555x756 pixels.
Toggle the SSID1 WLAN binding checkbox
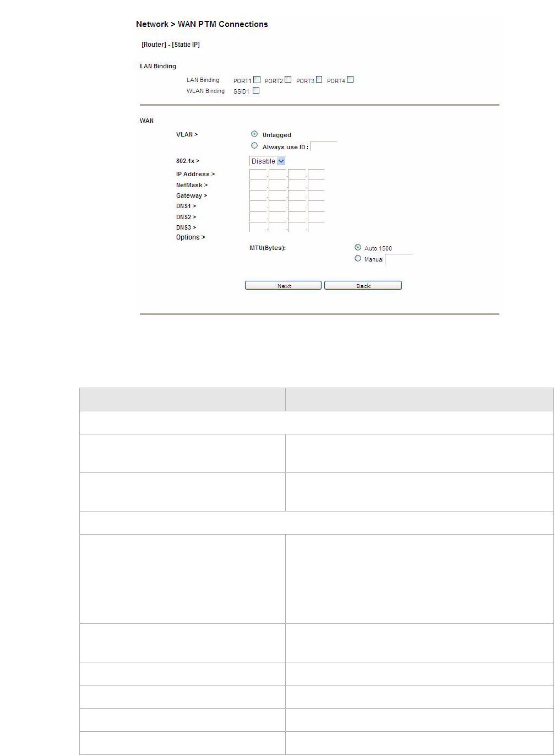pos(256,91)
